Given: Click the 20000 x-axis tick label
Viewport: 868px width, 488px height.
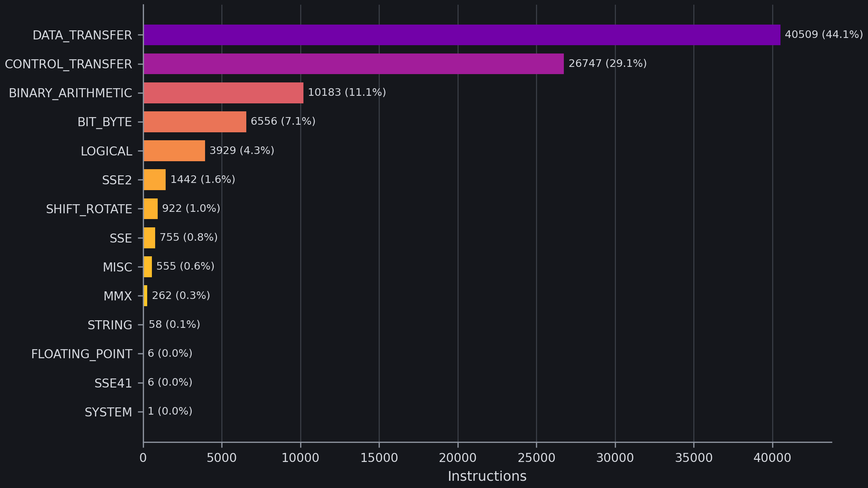Looking at the screenshot, I should [458, 458].
